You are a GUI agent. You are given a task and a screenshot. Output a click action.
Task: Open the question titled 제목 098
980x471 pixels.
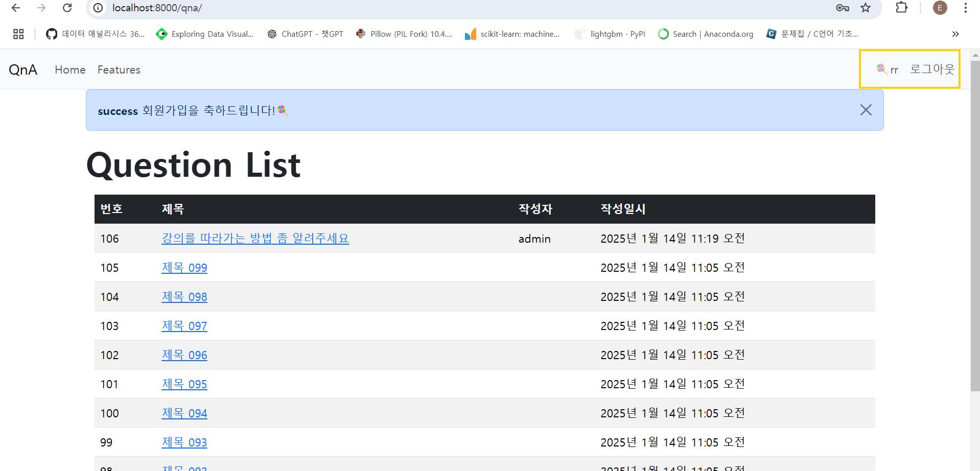click(x=184, y=296)
